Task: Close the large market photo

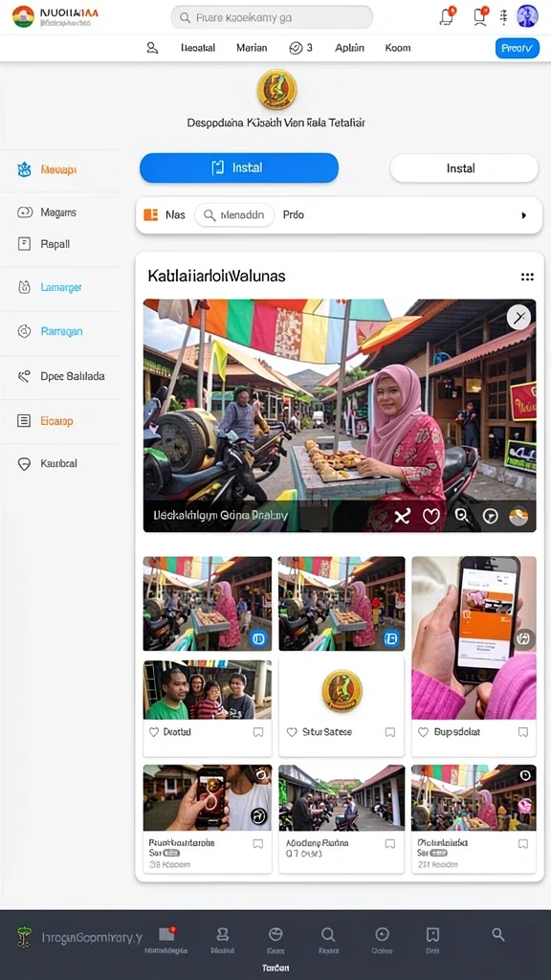Action: click(x=518, y=318)
